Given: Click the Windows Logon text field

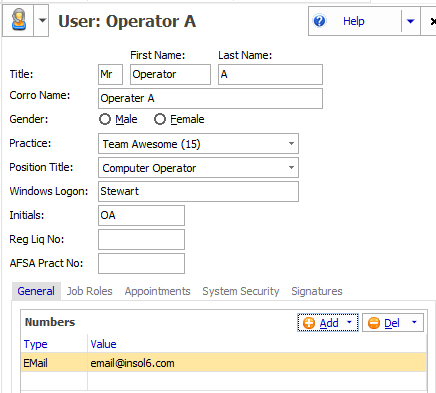Looking at the screenshot, I should (x=198, y=192).
